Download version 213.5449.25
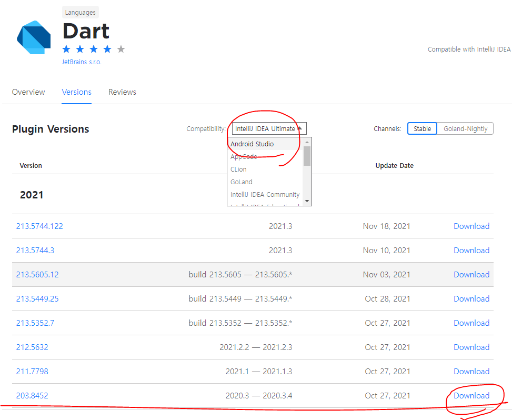This screenshot has height=420, width=512. 471,298
